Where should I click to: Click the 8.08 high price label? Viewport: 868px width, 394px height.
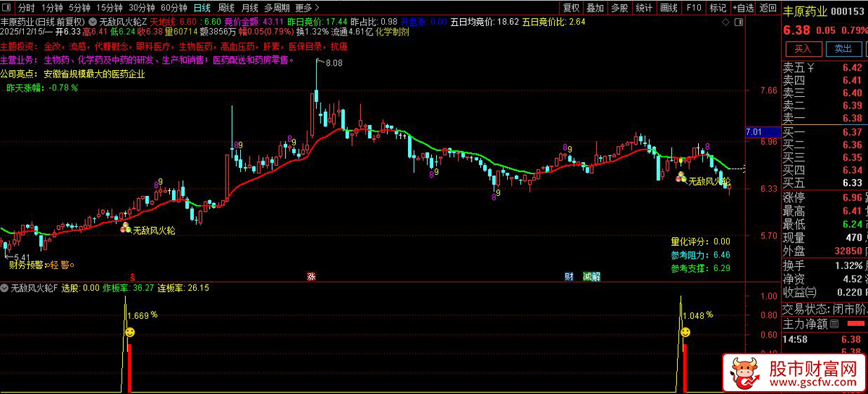333,64
